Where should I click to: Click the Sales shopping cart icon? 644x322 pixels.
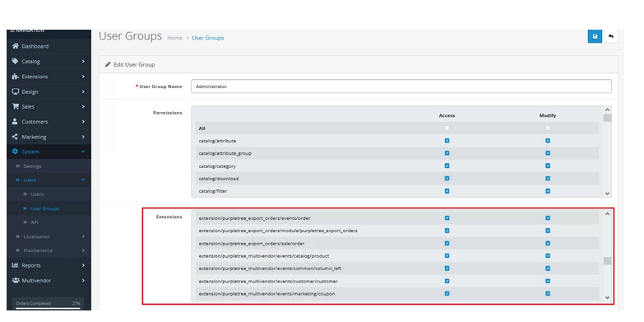coord(15,106)
